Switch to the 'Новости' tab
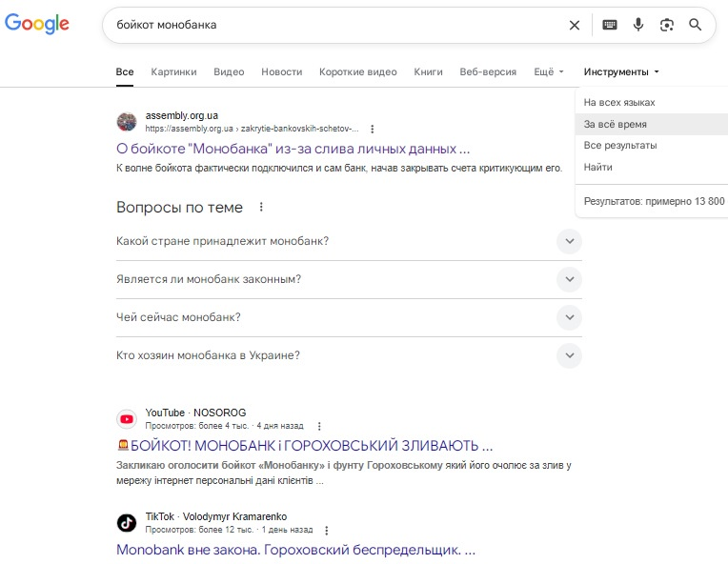The height and width of the screenshot is (564, 728). [281, 71]
